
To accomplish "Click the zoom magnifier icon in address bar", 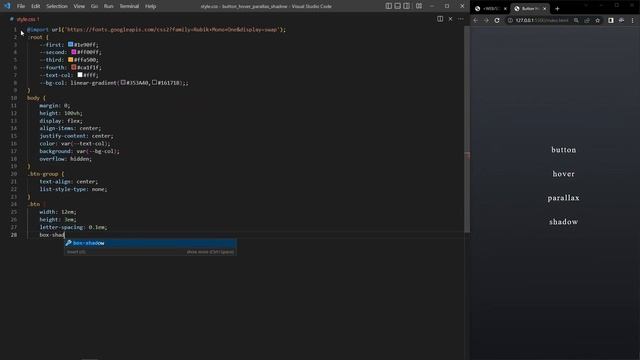I will pyautogui.click(x=576, y=20).
